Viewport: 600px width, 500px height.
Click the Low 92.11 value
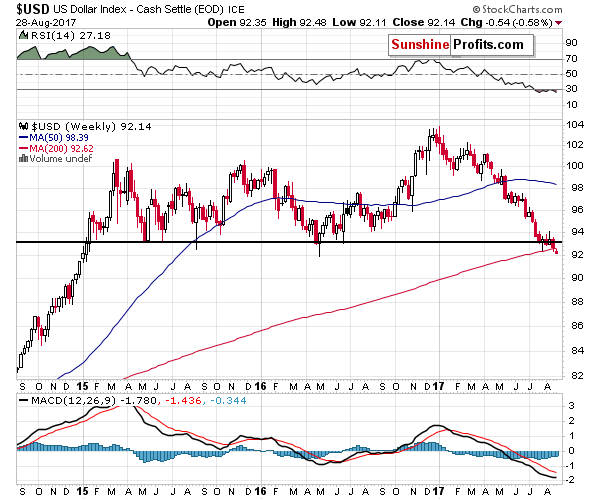tap(359, 23)
